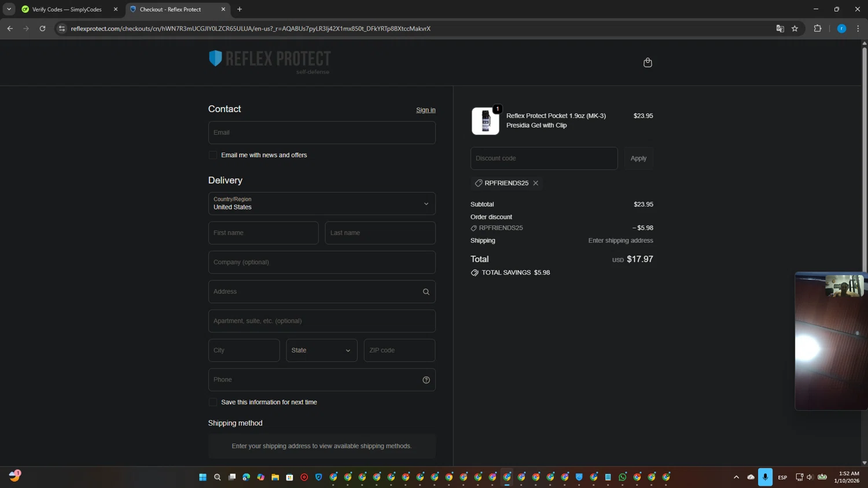This screenshot has height=488, width=868.
Task: Open Copilot from the taskbar
Action: click(x=261, y=477)
